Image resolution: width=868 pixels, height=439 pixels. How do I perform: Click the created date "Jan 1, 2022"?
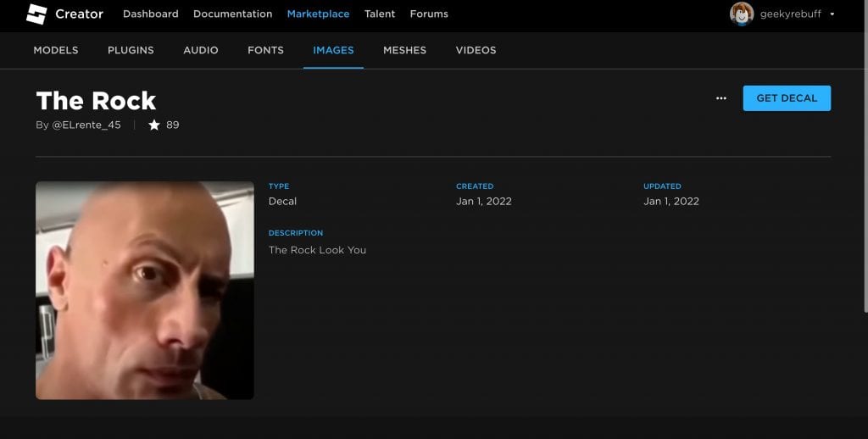[x=484, y=202]
